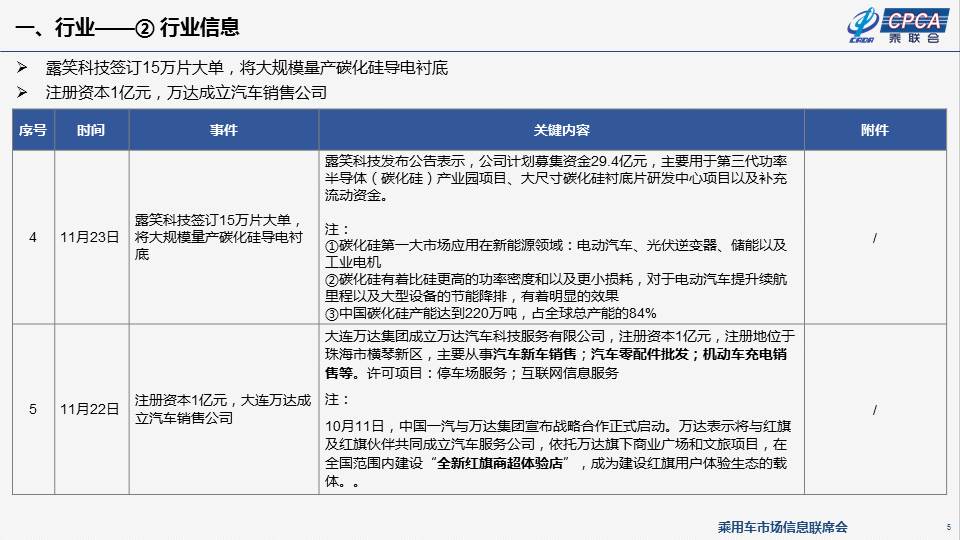Click the 时间 column header

[91, 130]
